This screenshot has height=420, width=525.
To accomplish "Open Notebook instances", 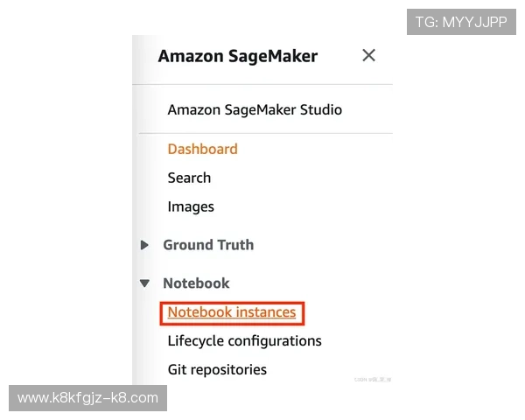I will point(231,312).
